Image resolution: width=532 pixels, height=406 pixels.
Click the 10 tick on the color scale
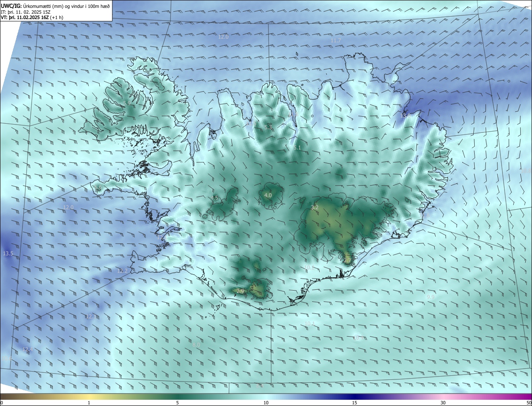[266, 403]
